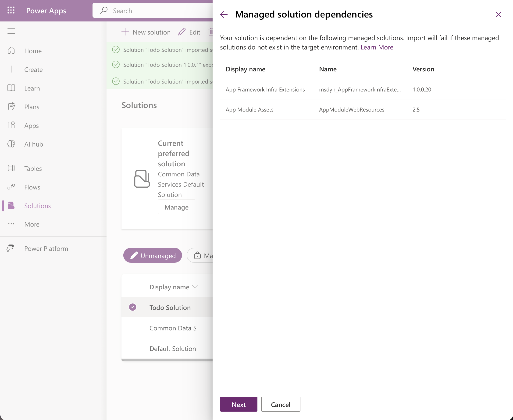Open the app launcher waffle icon
513x420 pixels.
pos(11,10)
